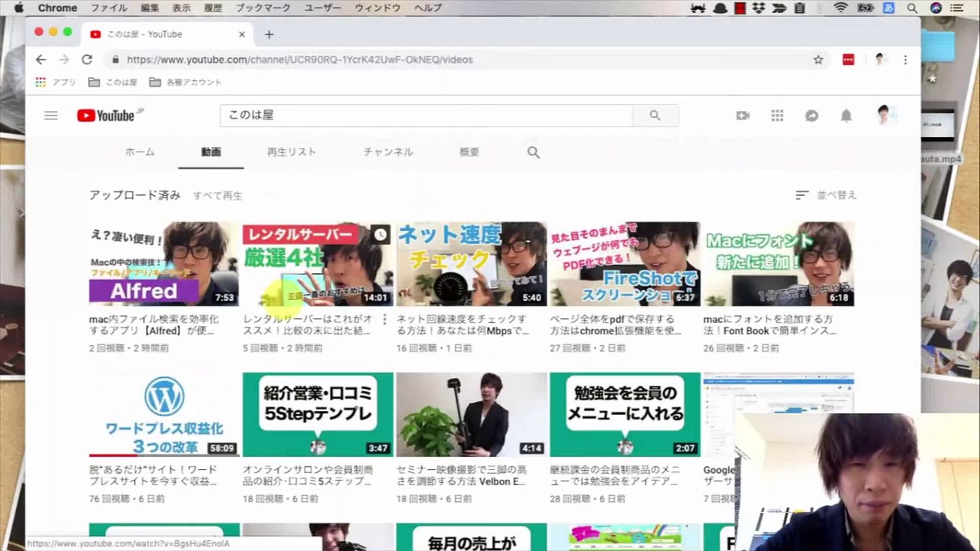Open the 各種アカウント bookmark folder

pyautogui.click(x=185, y=82)
